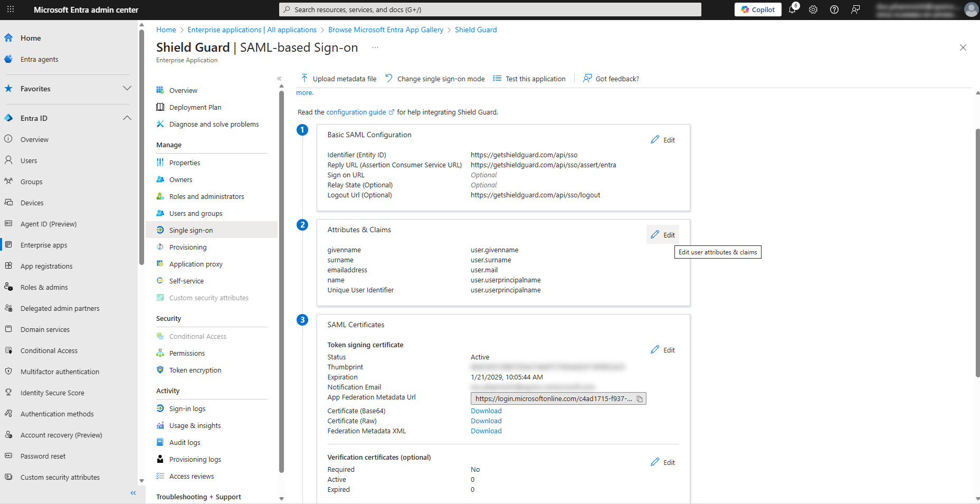This screenshot has width=980, height=504.
Task: Click the help question mark icon
Action: tap(834, 9)
